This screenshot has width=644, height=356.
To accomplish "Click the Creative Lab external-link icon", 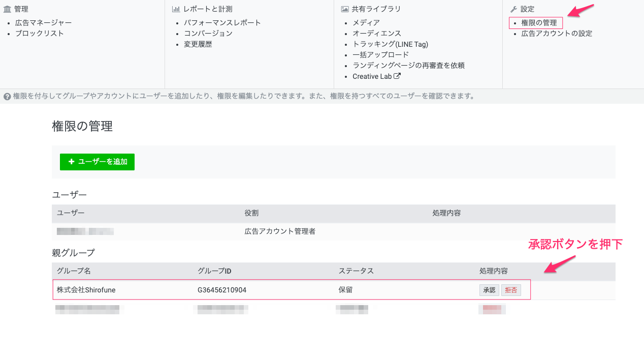I will 397,76.
